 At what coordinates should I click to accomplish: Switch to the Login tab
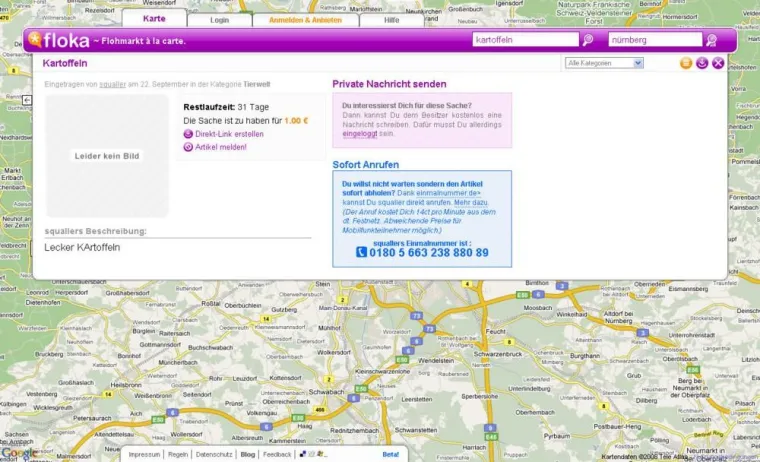point(220,20)
